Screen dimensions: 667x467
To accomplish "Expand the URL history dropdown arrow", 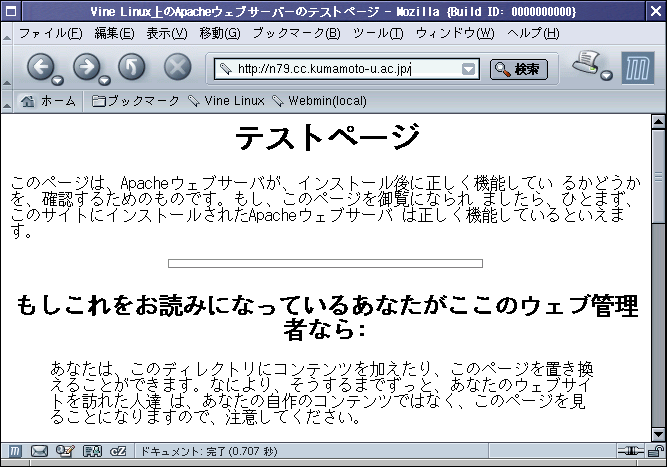I will click(x=468, y=69).
